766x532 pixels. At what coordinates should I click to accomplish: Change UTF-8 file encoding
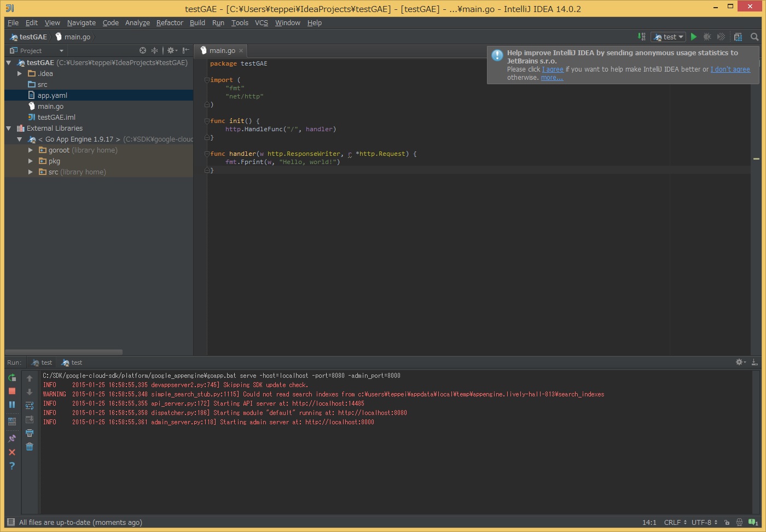point(704,522)
